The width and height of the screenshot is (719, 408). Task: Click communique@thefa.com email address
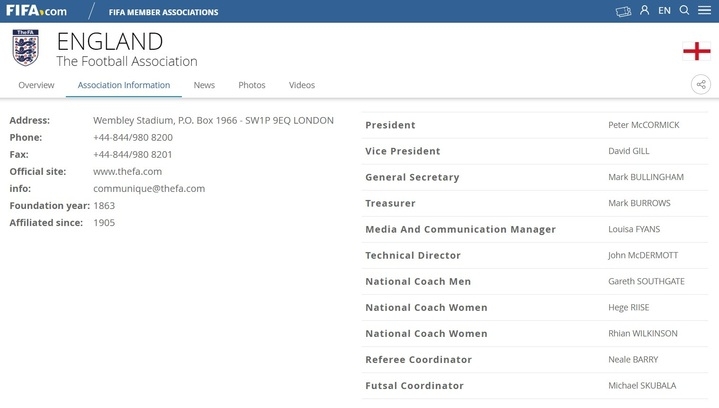point(149,188)
